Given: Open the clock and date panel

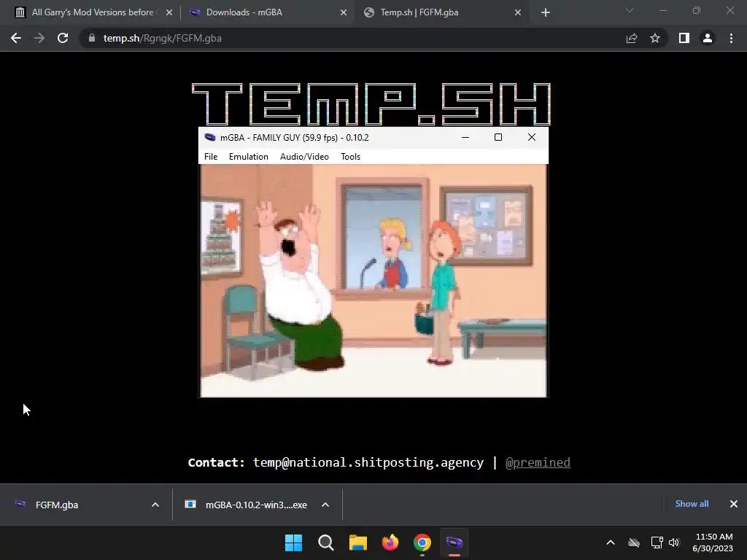Looking at the screenshot, I should 713,542.
